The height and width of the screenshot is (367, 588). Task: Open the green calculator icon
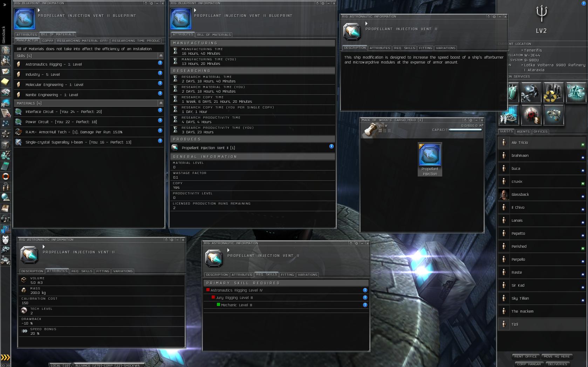click(x=5, y=166)
